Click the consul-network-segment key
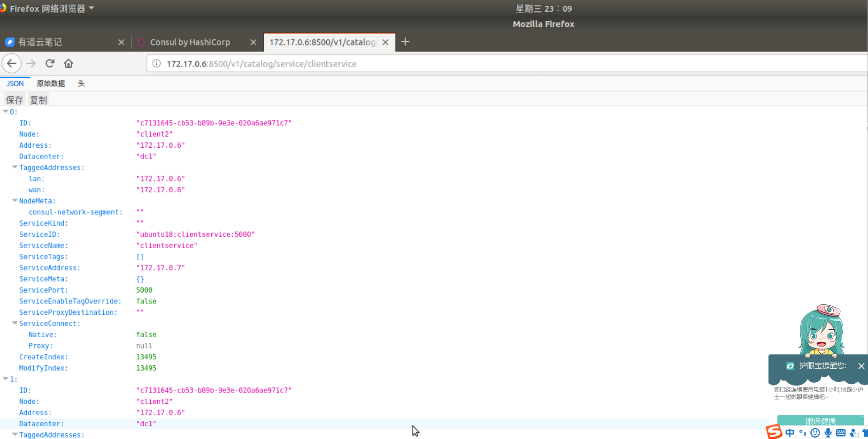 (76, 212)
